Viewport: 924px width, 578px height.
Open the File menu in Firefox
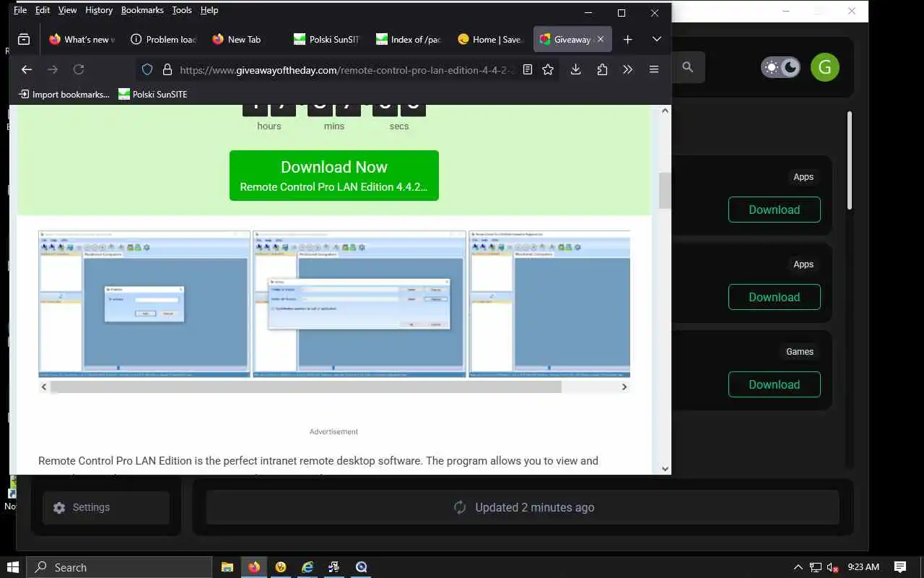20,10
